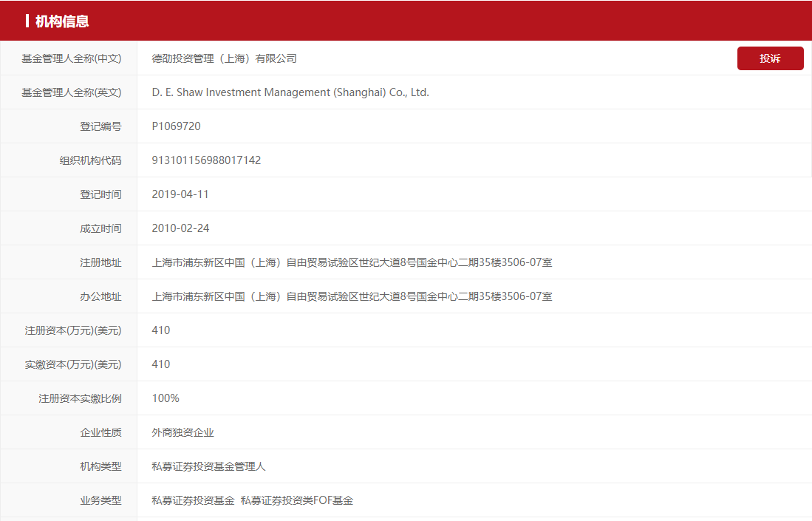Select the 注册地址 address value
Screen dimensions: 812x521
pyautogui.click(x=352, y=262)
